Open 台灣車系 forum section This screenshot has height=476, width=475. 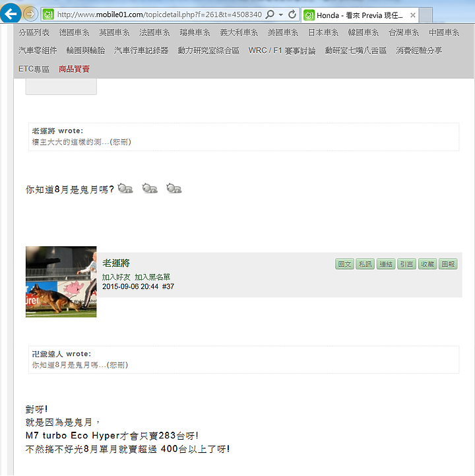403,32
